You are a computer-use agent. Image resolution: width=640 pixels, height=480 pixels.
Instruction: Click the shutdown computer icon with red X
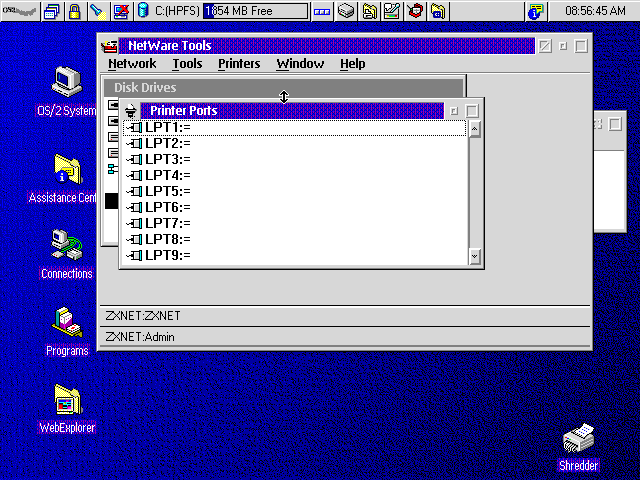click(x=121, y=11)
